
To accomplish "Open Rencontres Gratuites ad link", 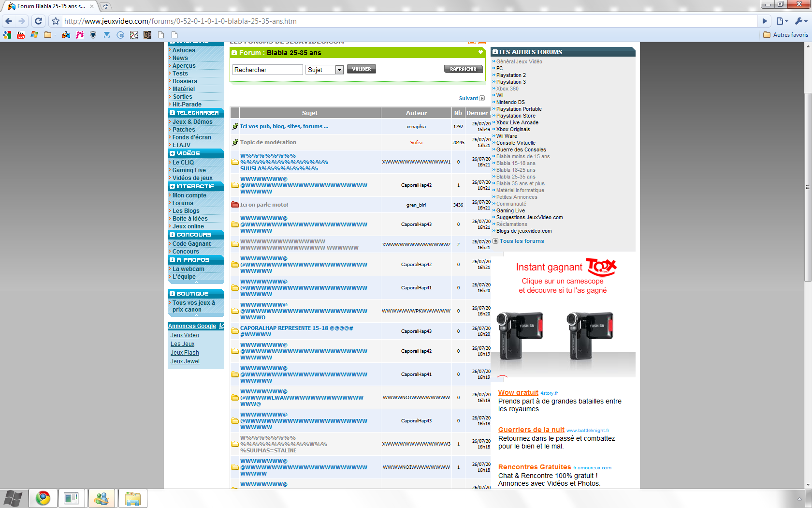I will pos(535,467).
